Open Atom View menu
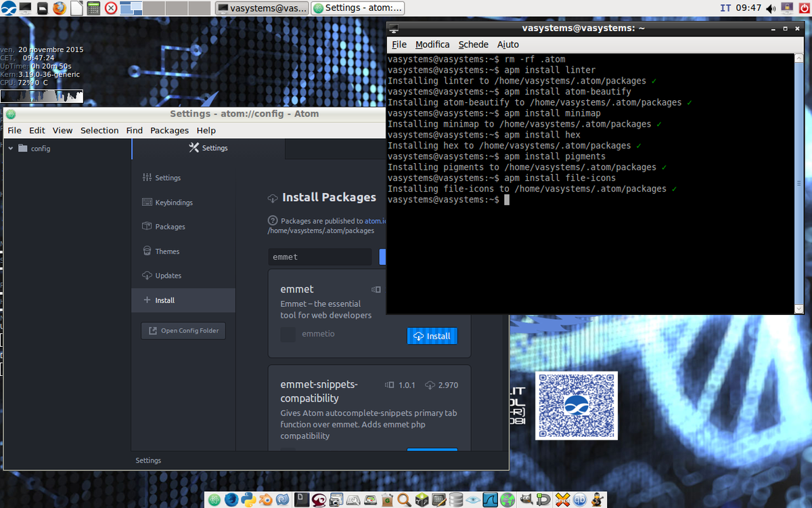This screenshot has height=508, width=812. point(62,130)
